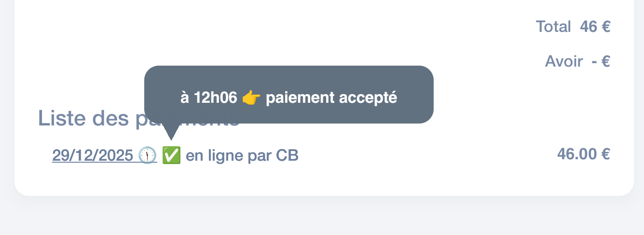This screenshot has width=644, height=235.
Task: Click the 46.00 € payment amount
Action: coord(583,154)
